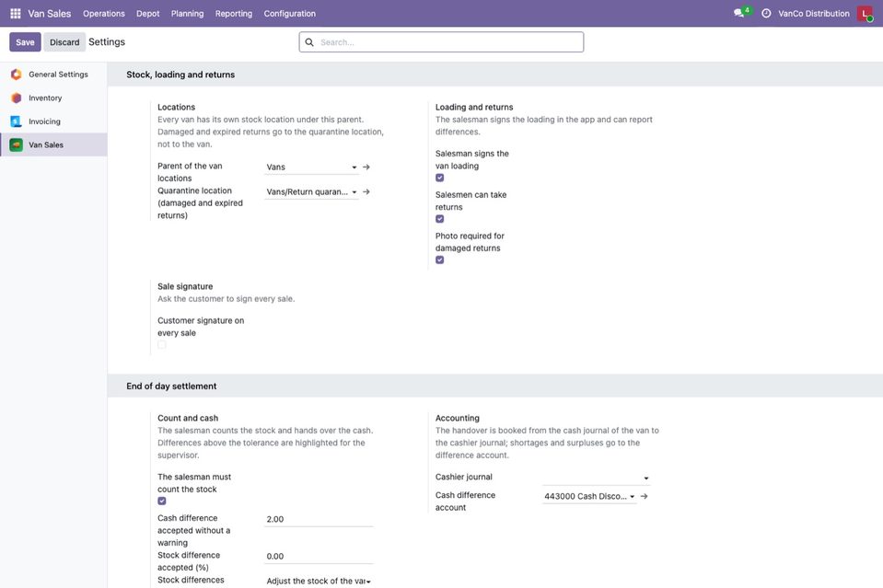Click the Van Sales sidebar icon

17,145
